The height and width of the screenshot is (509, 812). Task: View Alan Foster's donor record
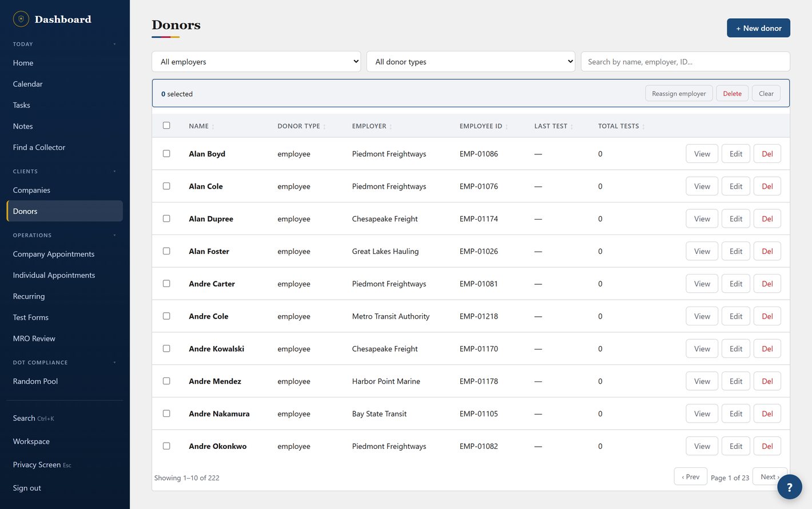coord(702,251)
